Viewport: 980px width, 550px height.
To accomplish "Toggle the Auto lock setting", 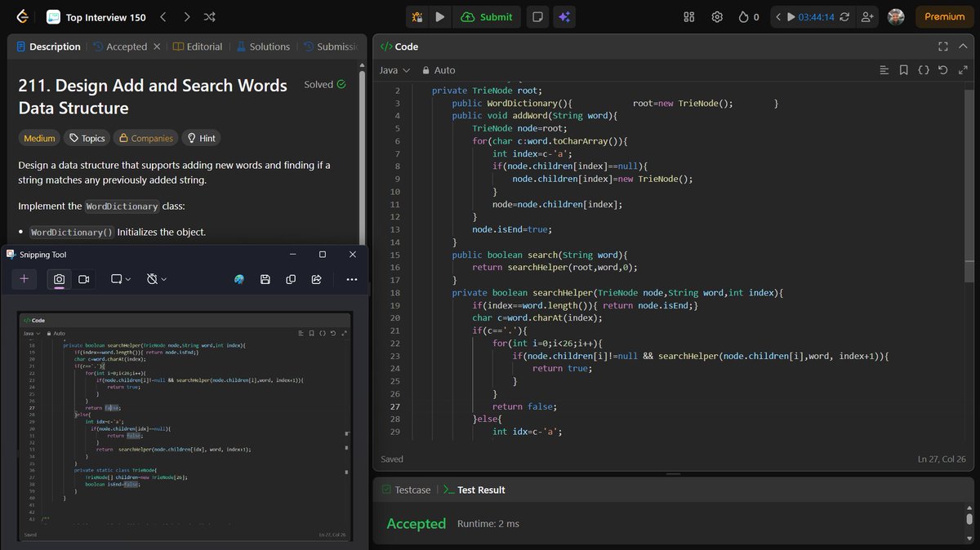I will 439,70.
